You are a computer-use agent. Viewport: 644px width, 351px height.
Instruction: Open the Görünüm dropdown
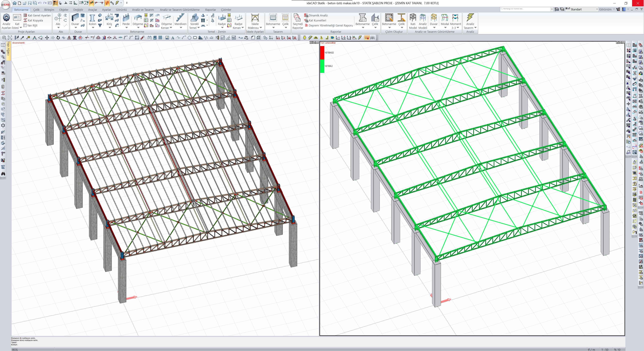[606, 10]
